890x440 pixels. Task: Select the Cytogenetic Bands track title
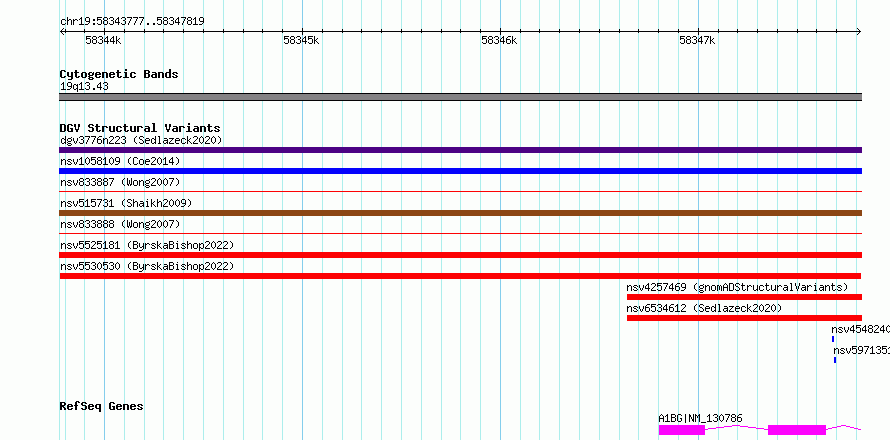[x=119, y=74]
